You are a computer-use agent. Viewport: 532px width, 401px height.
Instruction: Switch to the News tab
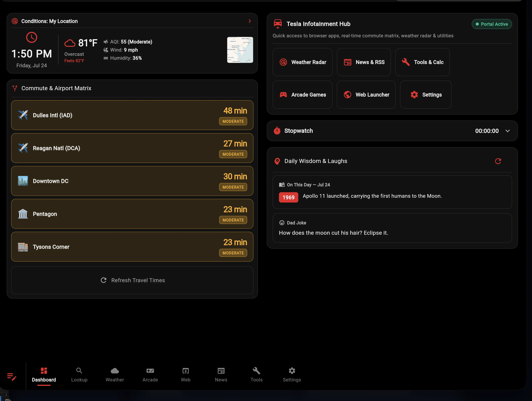pyautogui.click(x=221, y=375)
